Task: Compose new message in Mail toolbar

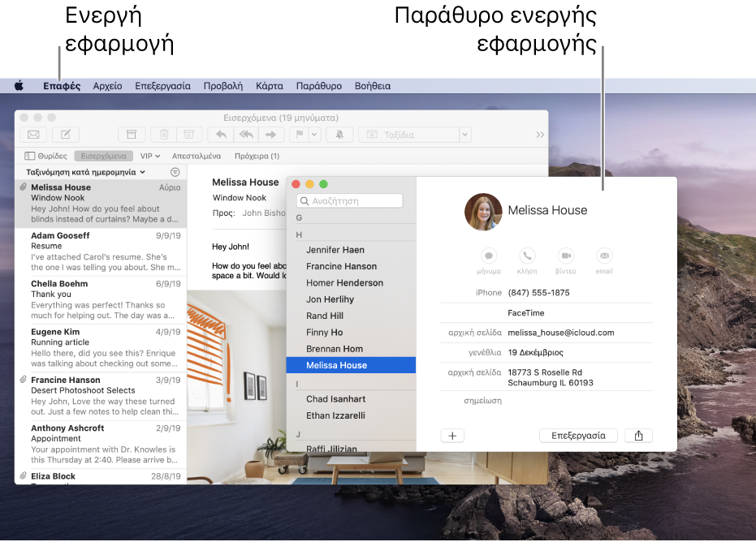Action: [x=66, y=135]
